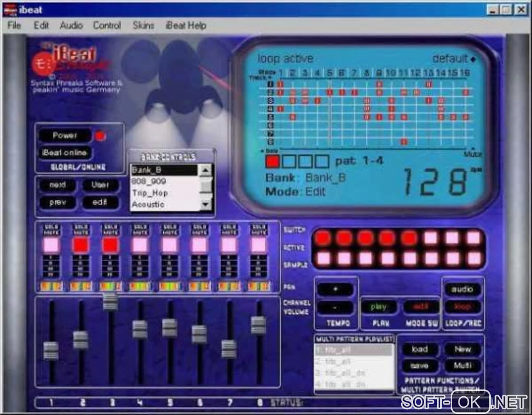Click channel 3 volume fader
Image resolution: width=532 pixels, height=415 pixels.
coord(110,301)
